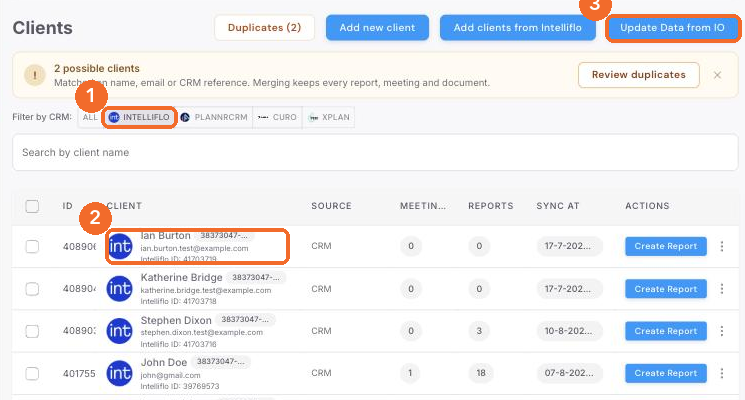The image size is (745, 400).
Task: Open the three-dot menu for Ian Burton
Action: click(722, 246)
